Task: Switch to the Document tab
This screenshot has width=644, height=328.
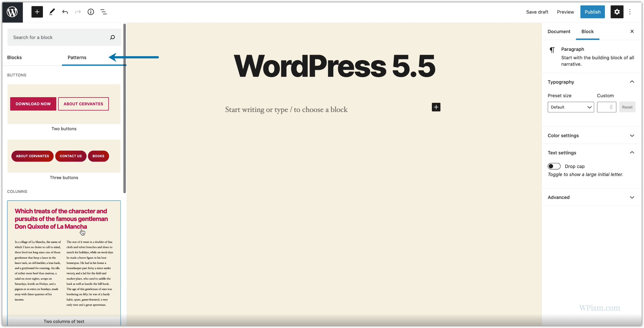Action: (559, 31)
